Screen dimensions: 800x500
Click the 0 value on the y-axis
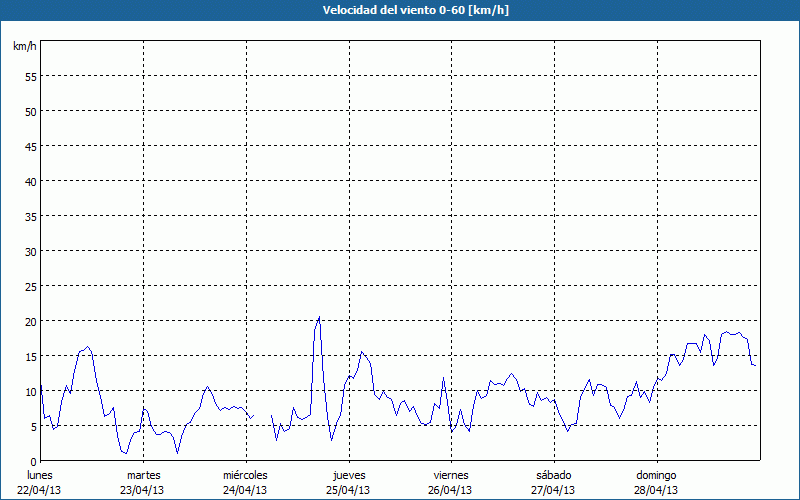[x=33, y=461]
